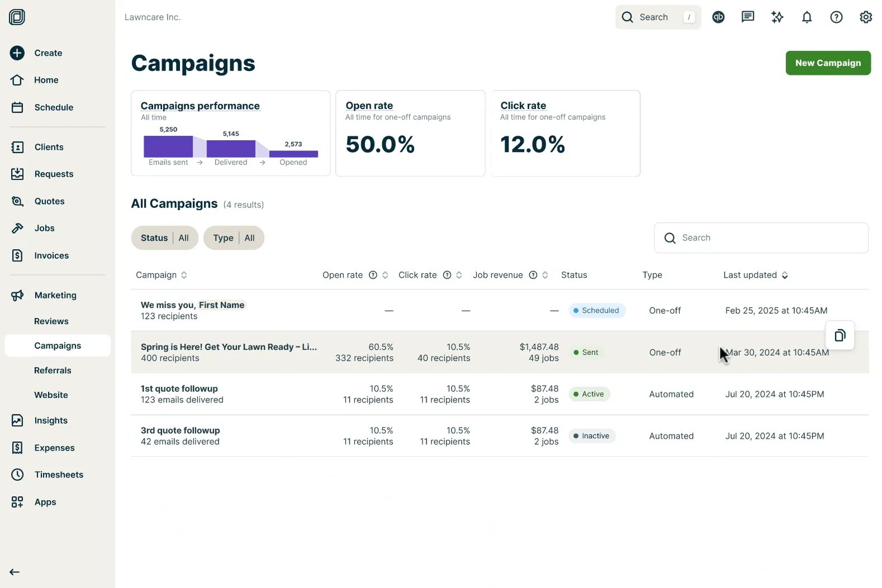Open the notifications bell icon
The image size is (882, 588).
click(807, 17)
